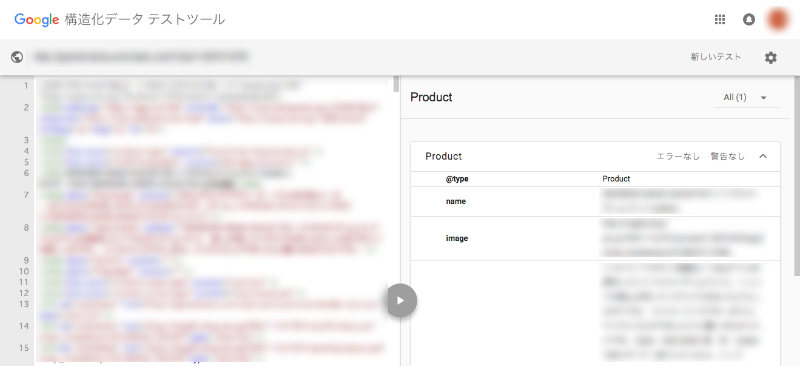800x366 pixels.
Task: Click the results pane scrollbar
Action: [x=797, y=176]
